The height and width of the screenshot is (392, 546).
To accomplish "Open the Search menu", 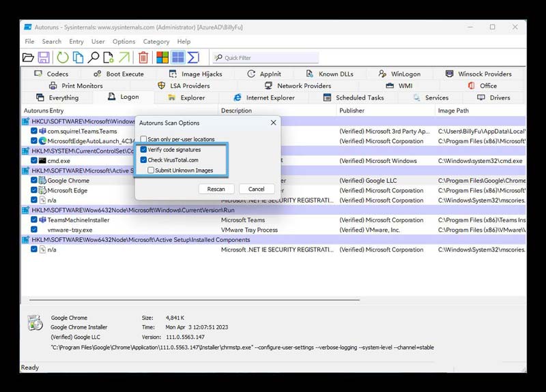I will point(52,42).
